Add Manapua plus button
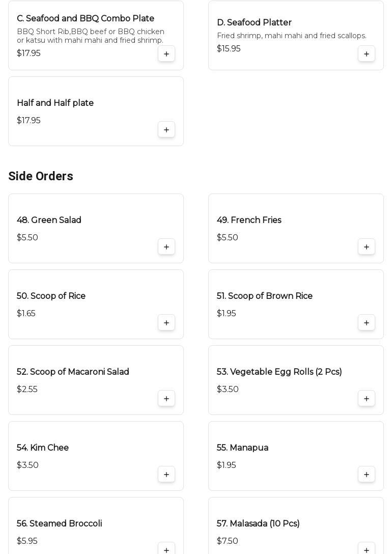The image size is (392, 554). (x=367, y=475)
